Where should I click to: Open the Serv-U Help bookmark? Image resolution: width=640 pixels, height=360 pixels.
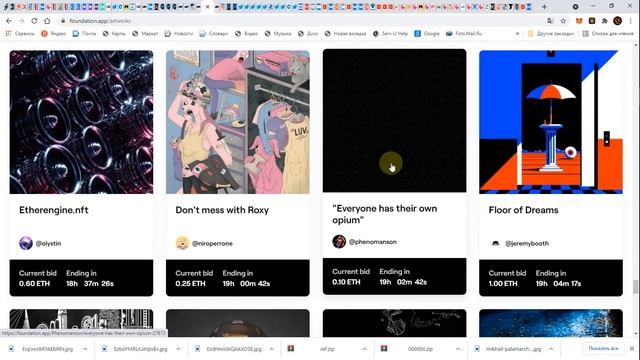pyautogui.click(x=390, y=33)
